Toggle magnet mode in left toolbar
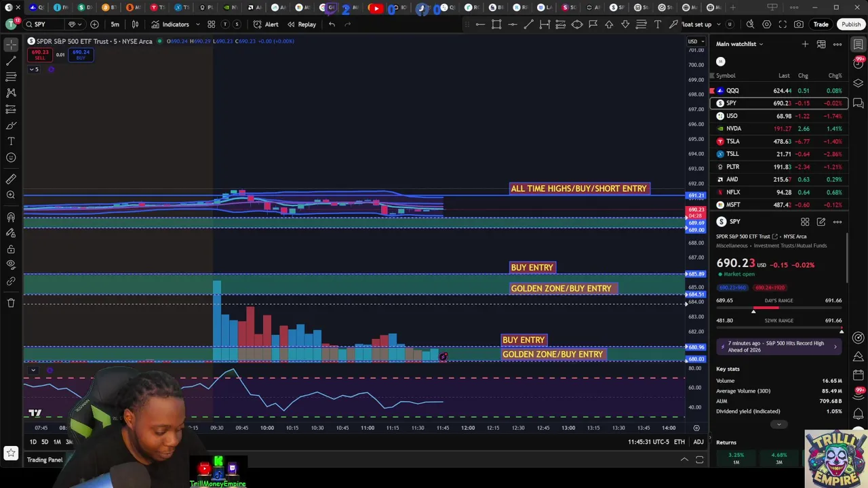Image resolution: width=868 pixels, height=488 pixels. (11, 217)
